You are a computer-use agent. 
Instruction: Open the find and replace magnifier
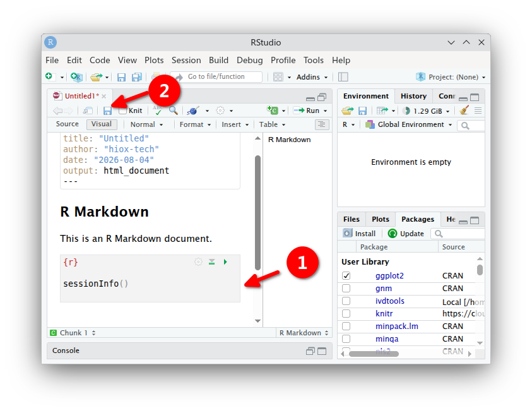[x=174, y=111]
